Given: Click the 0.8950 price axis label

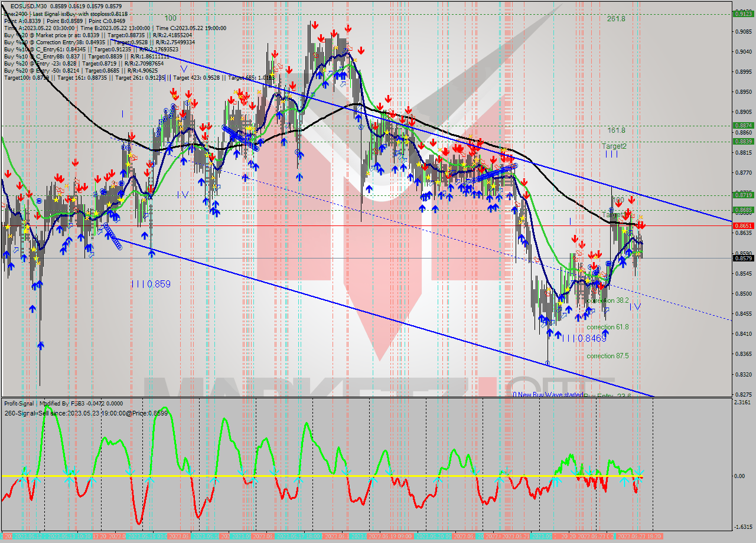Looking at the screenshot, I should 742,91.
